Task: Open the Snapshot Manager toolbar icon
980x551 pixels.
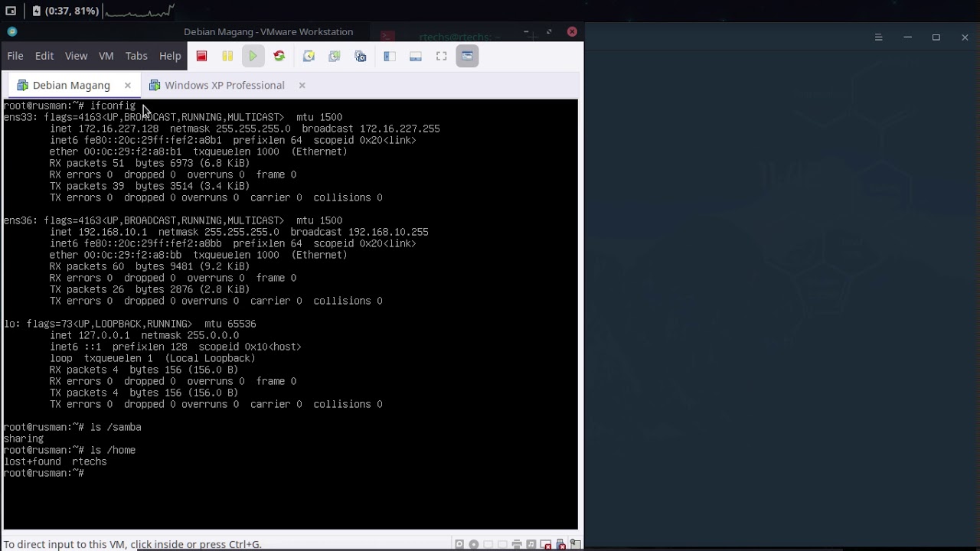Action: pos(361,56)
